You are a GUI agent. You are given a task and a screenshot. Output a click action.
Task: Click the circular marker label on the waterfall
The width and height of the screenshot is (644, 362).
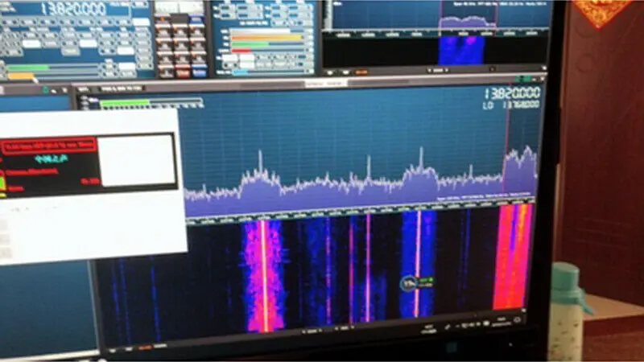408,283
